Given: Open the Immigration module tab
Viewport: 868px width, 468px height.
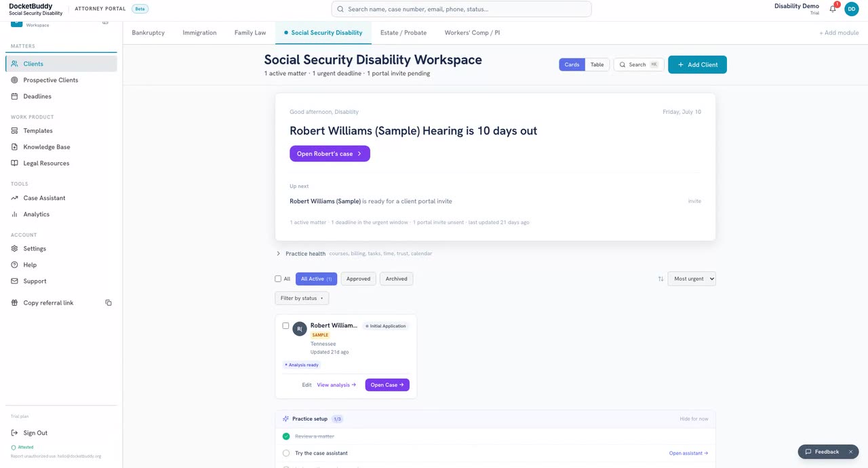Looking at the screenshot, I should 199,33.
